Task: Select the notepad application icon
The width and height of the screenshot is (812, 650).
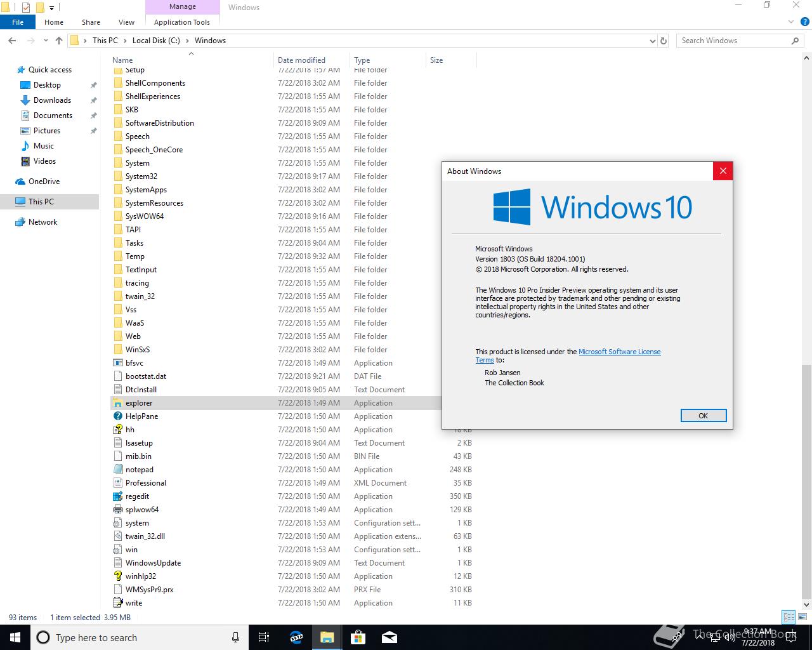Action: click(117, 470)
